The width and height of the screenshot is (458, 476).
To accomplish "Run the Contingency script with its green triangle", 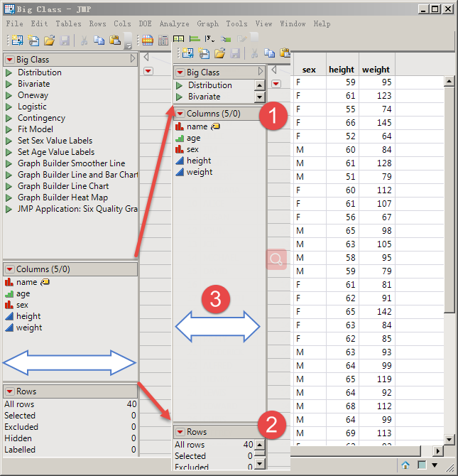I will 9,118.
